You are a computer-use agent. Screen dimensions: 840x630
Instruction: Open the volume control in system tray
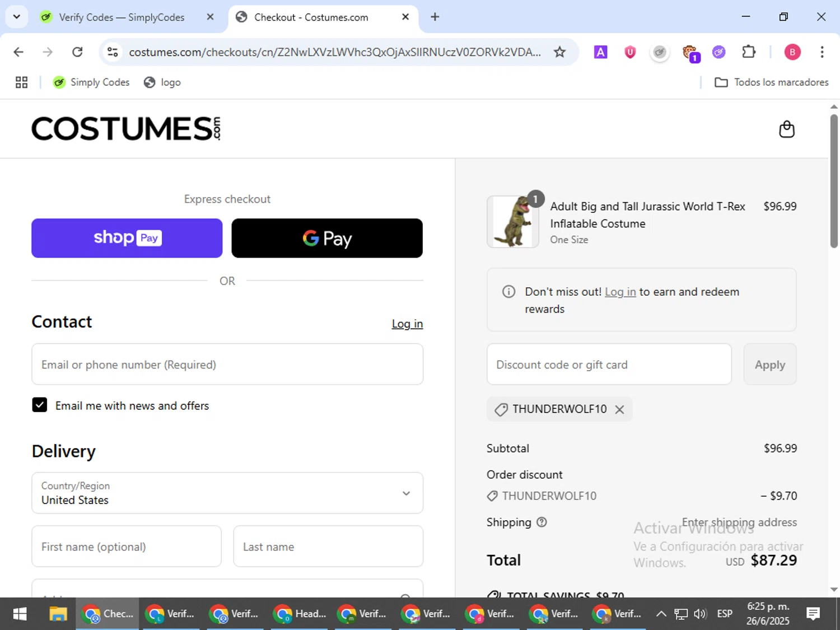click(700, 614)
